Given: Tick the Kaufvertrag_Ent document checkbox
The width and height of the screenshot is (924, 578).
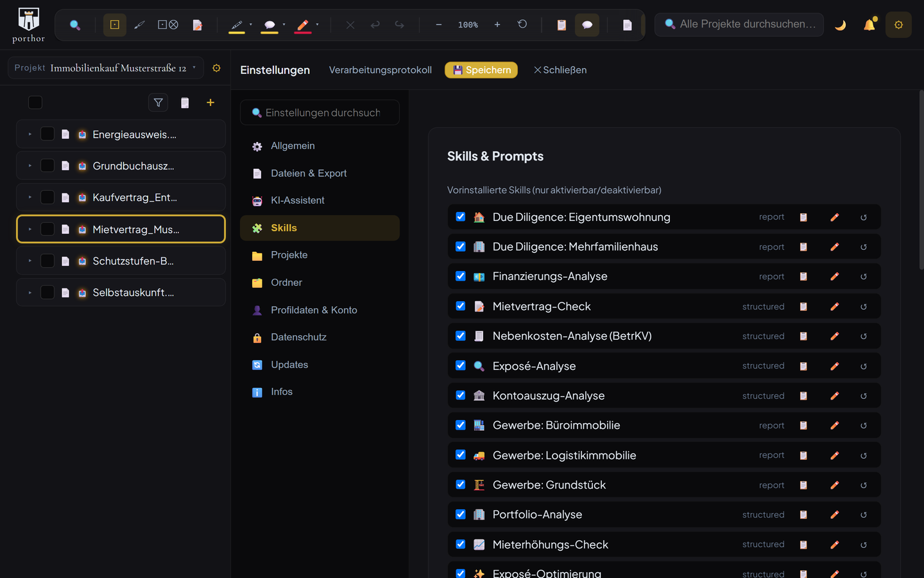Looking at the screenshot, I should pyautogui.click(x=47, y=197).
